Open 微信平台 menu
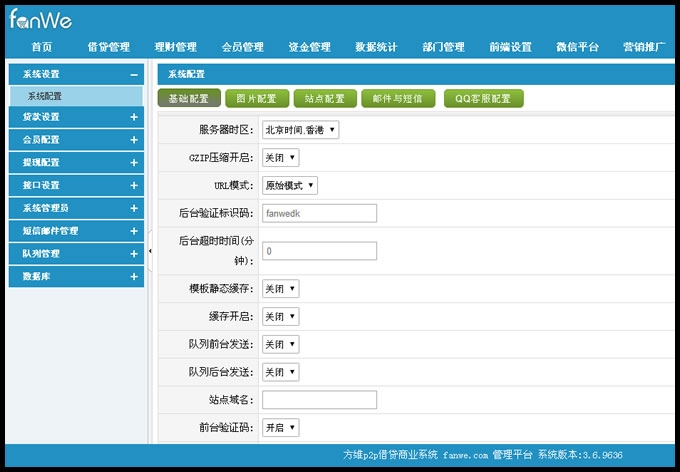The image size is (680, 472). coord(578,47)
